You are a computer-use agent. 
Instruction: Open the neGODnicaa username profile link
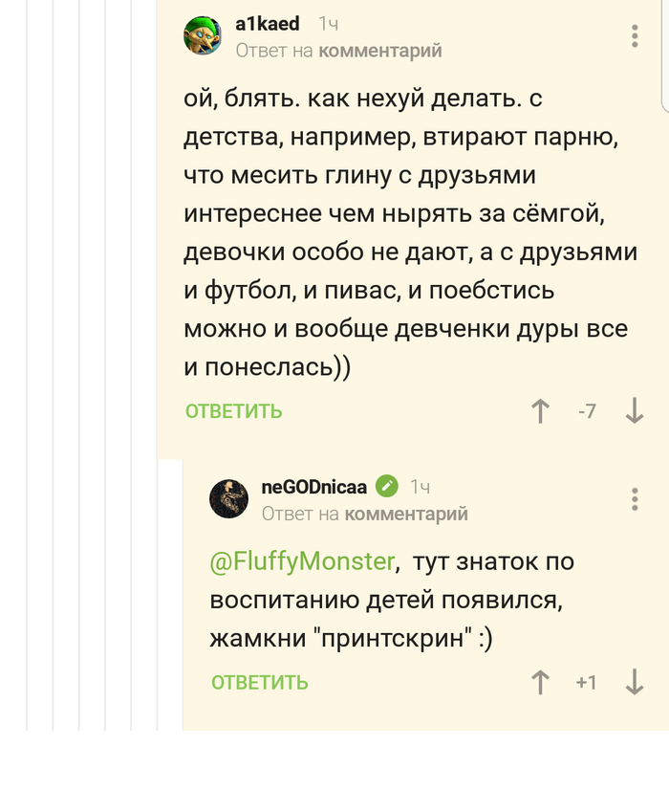coord(314,486)
